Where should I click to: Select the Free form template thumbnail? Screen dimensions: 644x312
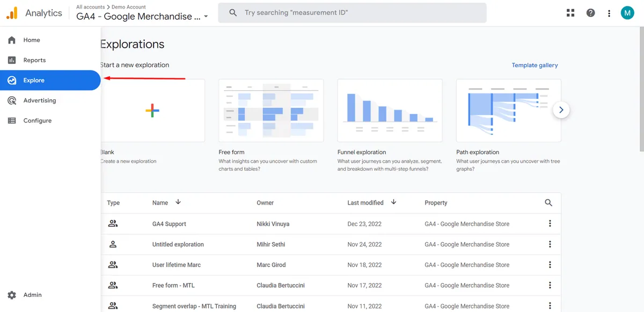point(271,111)
